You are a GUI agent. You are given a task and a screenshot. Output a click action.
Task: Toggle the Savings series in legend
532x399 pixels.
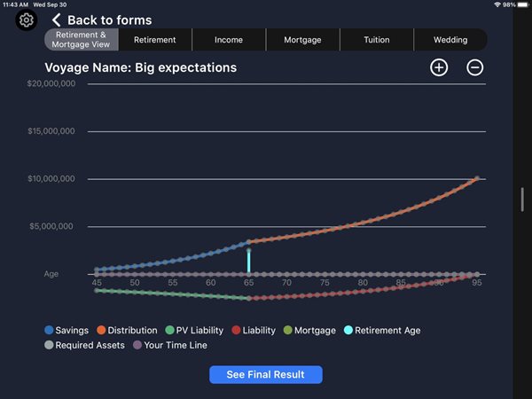(66, 331)
